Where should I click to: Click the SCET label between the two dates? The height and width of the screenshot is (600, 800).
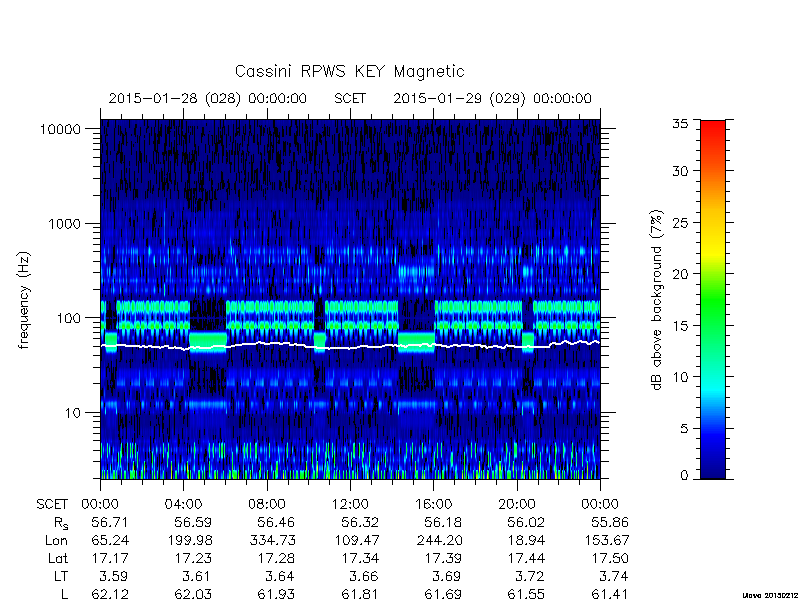[x=350, y=98]
